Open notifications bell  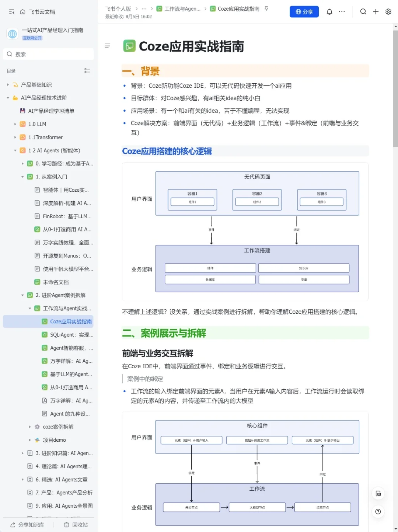pos(329,11)
